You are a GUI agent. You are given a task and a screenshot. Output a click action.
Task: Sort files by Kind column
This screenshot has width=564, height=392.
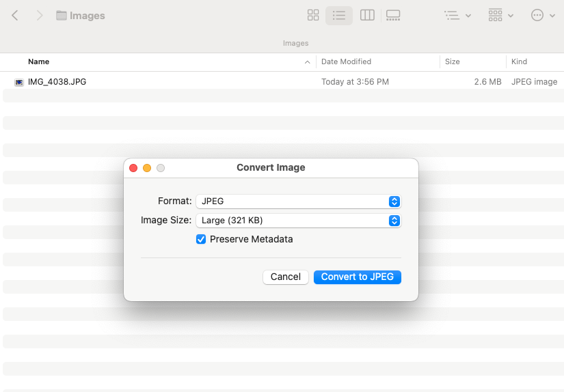519,61
